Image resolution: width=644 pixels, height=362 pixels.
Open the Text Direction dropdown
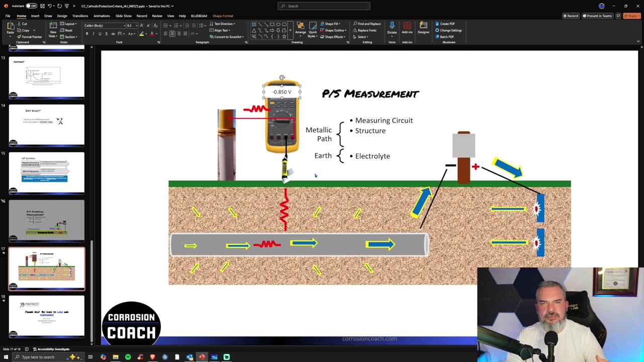coord(222,24)
